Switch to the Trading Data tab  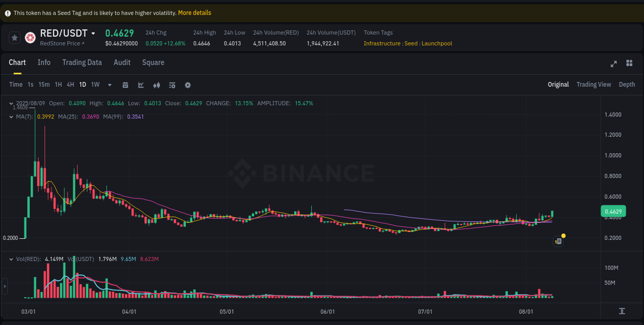click(82, 62)
